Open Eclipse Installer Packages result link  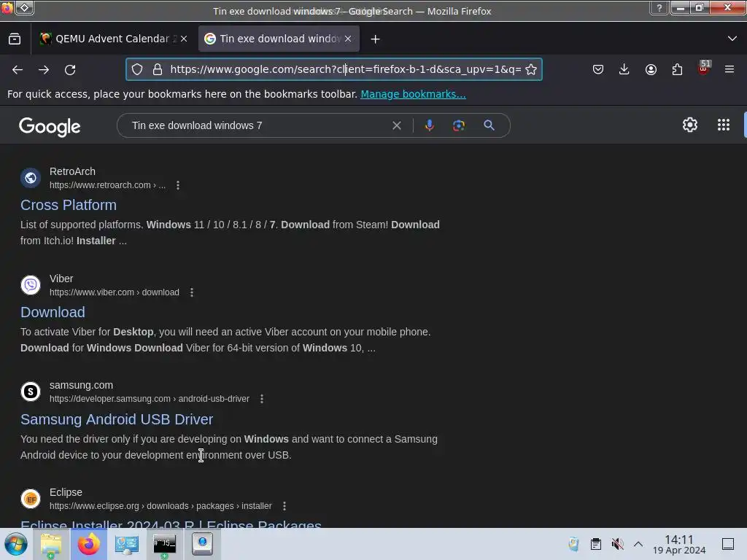coord(171,524)
